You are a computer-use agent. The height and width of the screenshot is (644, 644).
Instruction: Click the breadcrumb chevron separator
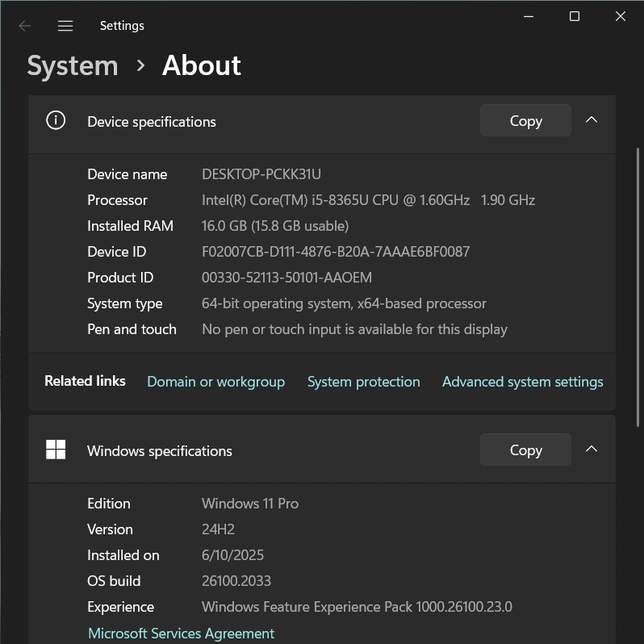click(x=140, y=65)
